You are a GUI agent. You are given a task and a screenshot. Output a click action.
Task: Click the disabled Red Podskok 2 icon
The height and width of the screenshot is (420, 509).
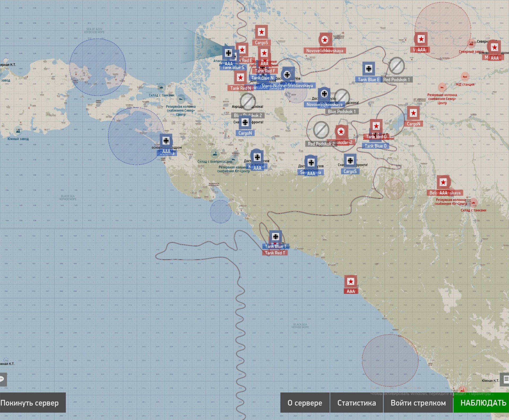[321, 130]
